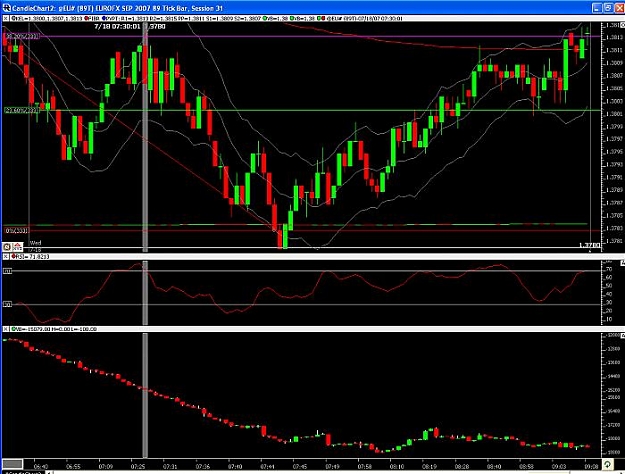
Task: Click the red FIBR indicator marker
Action: 86,18
